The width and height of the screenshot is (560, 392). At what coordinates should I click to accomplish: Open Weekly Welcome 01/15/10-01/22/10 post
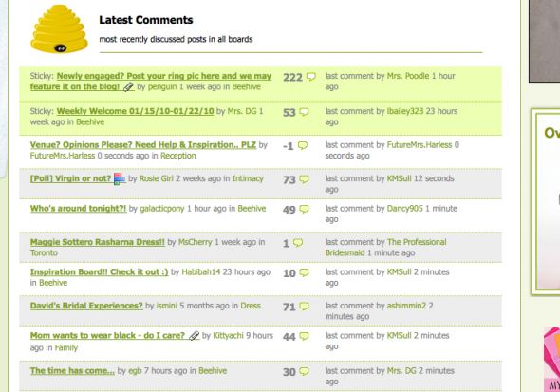click(135, 111)
